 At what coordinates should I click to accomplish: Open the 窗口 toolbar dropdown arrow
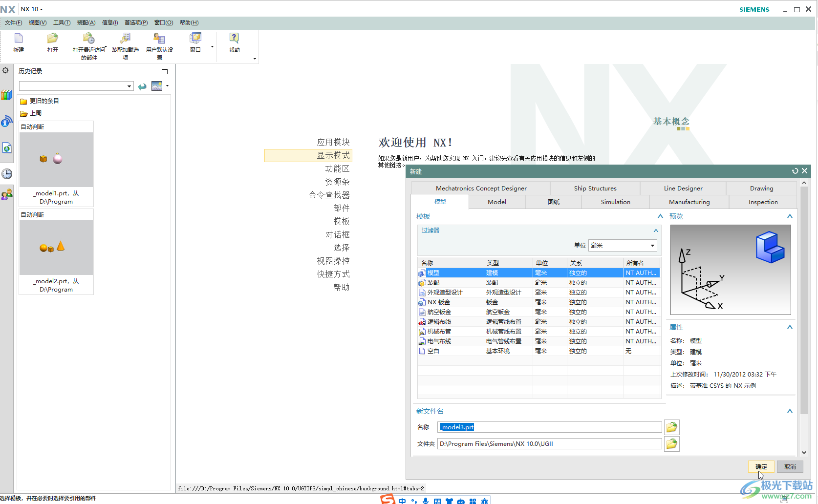tap(212, 47)
